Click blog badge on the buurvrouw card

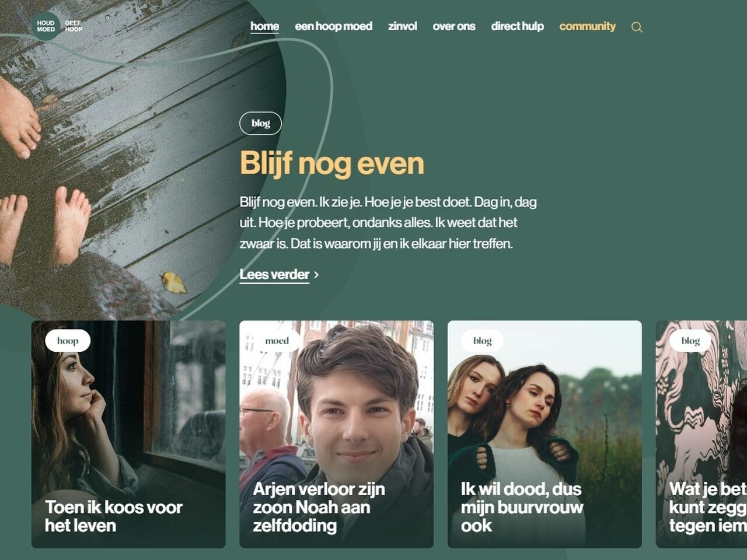482,341
